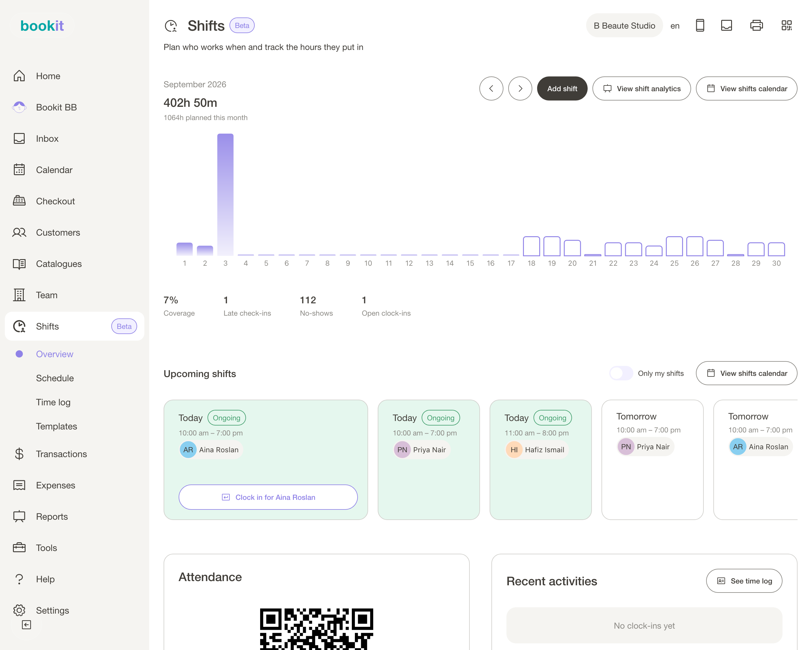This screenshot has height=650, width=812.
Task: Open the Schedule submenu item
Action: point(55,378)
